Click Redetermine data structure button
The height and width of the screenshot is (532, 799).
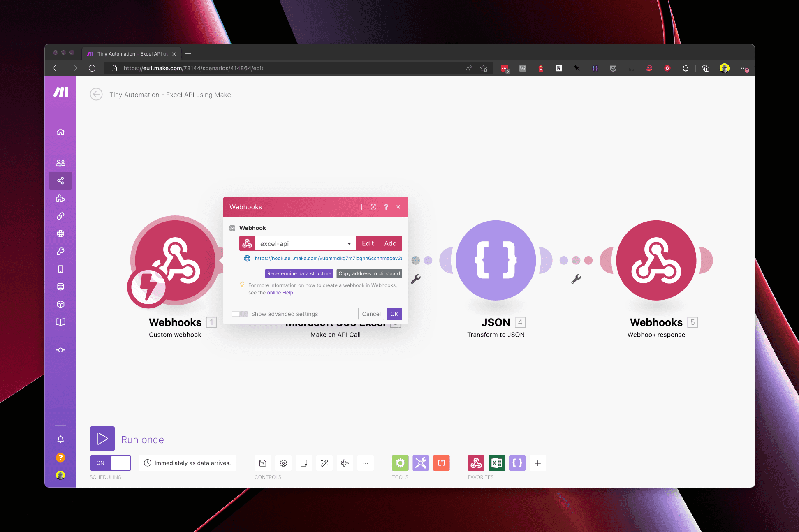299,274
